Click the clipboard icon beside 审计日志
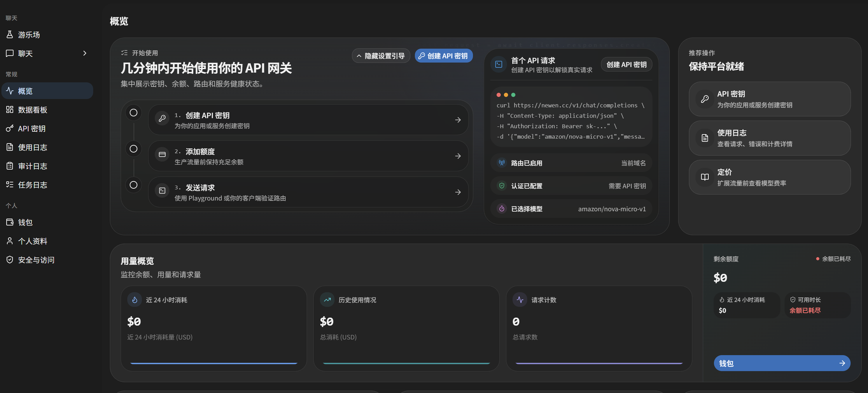The width and height of the screenshot is (868, 393). pyautogui.click(x=10, y=166)
